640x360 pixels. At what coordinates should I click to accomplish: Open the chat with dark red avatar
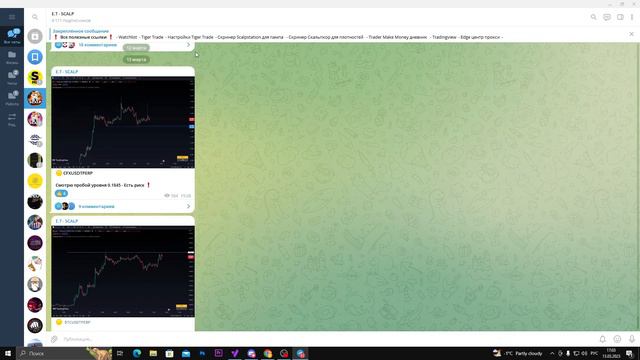[35, 305]
